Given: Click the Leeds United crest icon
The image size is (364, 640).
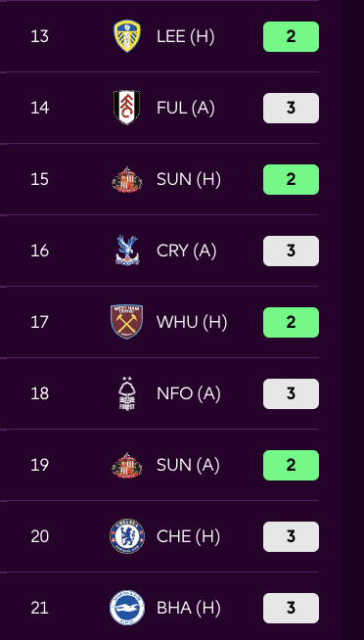Looking at the screenshot, I should 127,36.
